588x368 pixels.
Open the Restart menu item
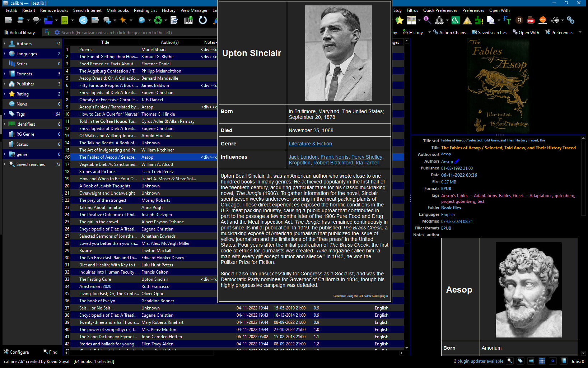pos(29,10)
